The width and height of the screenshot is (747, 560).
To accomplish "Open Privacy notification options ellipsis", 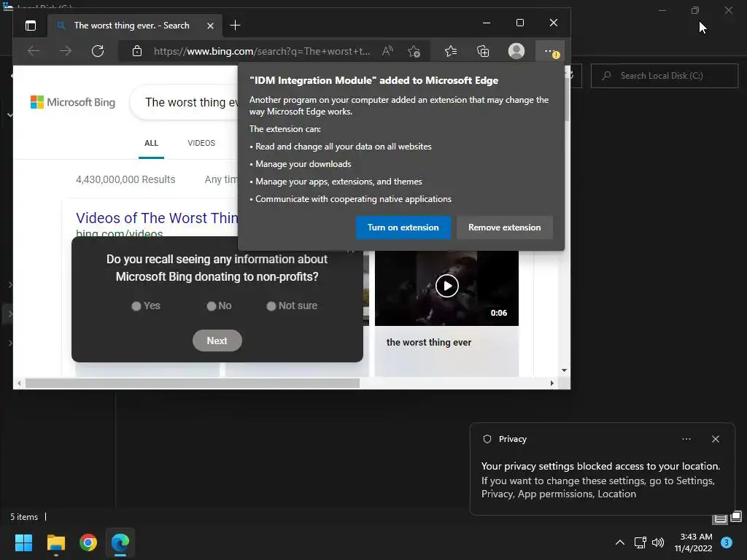I will pos(686,439).
